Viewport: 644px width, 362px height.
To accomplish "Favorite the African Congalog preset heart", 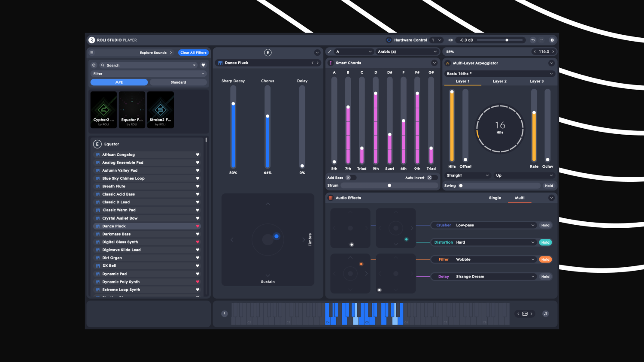I will coord(197,154).
